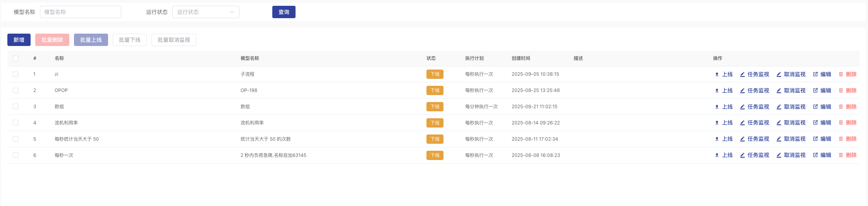Click the 删除 trash icon for row 5
868x206 pixels.
point(841,139)
